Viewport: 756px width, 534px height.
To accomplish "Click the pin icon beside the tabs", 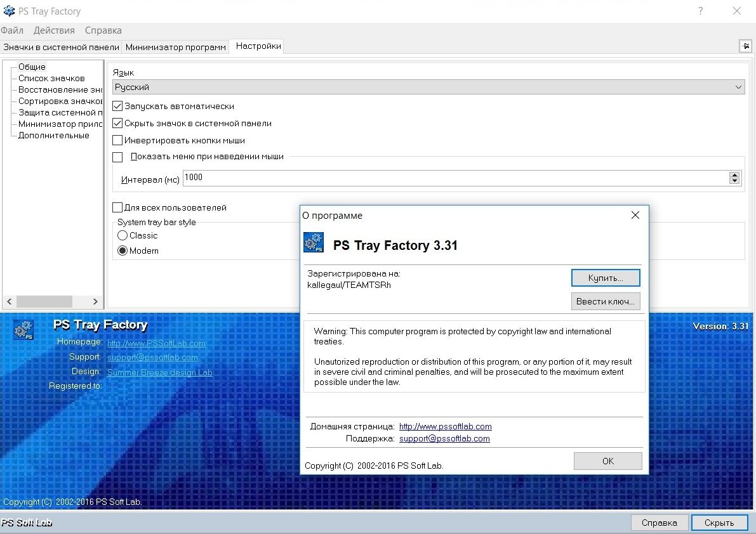I will pyautogui.click(x=745, y=46).
